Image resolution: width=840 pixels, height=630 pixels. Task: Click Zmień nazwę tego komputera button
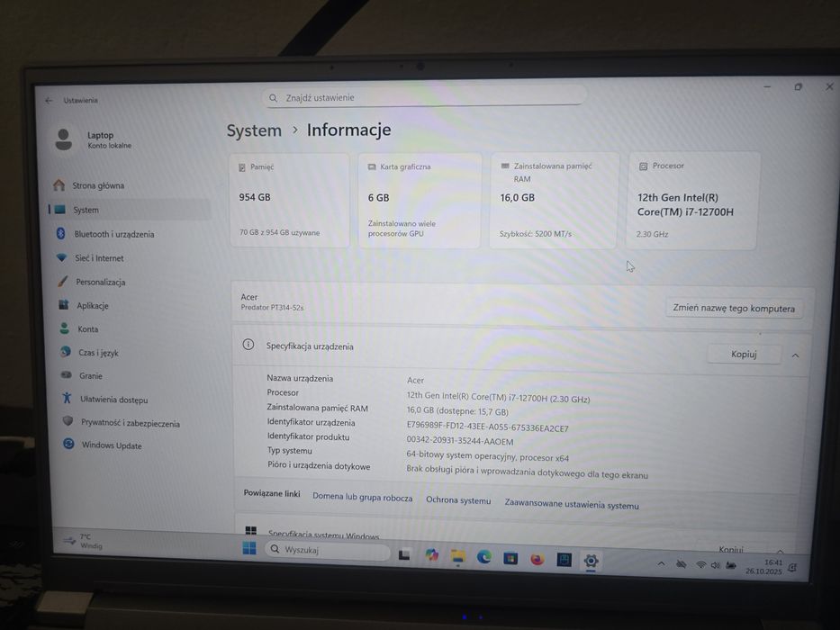coord(734,308)
